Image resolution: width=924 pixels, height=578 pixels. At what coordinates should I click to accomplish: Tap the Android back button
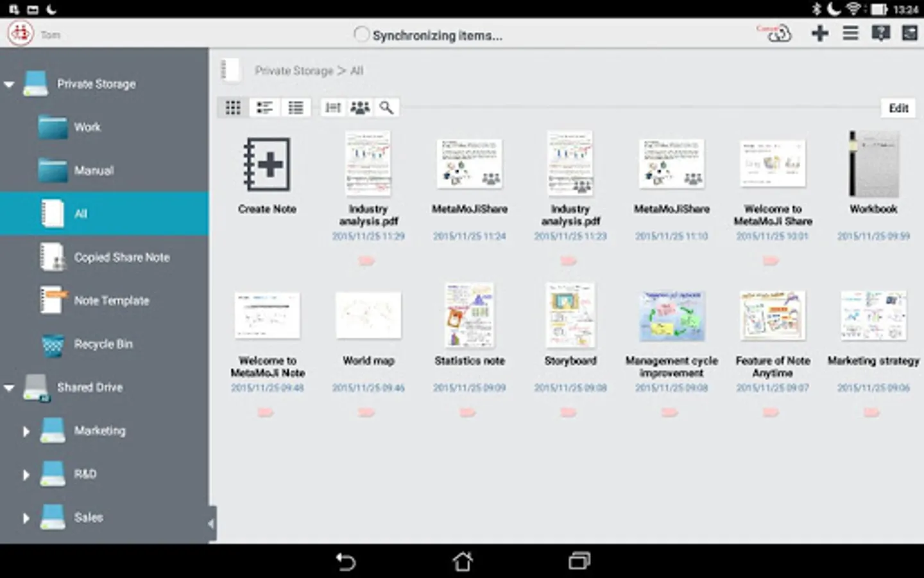click(346, 561)
